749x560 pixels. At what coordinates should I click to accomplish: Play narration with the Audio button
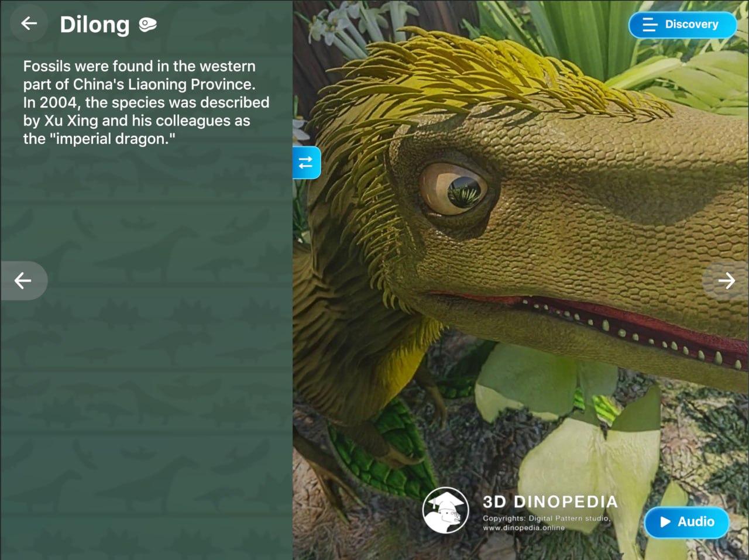(x=686, y=522)
